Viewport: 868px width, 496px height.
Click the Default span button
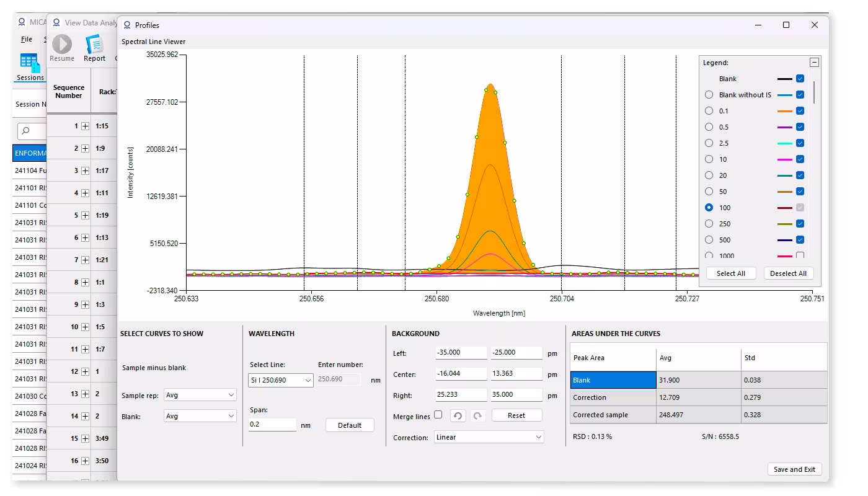[x=350, y=425]
